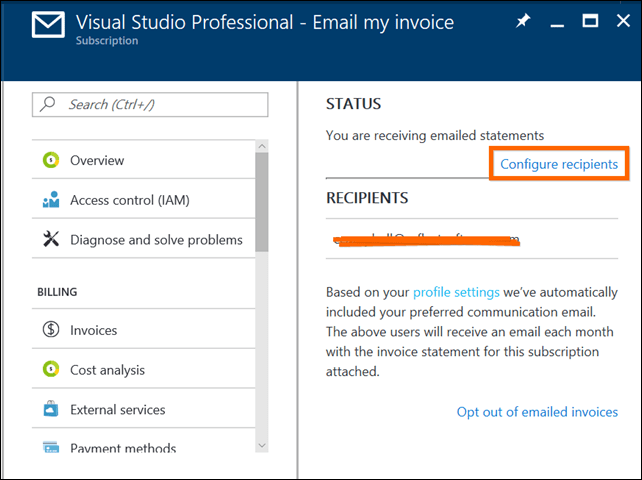Open Cost analysis page
642x480 pixels.
click(107, 370)
